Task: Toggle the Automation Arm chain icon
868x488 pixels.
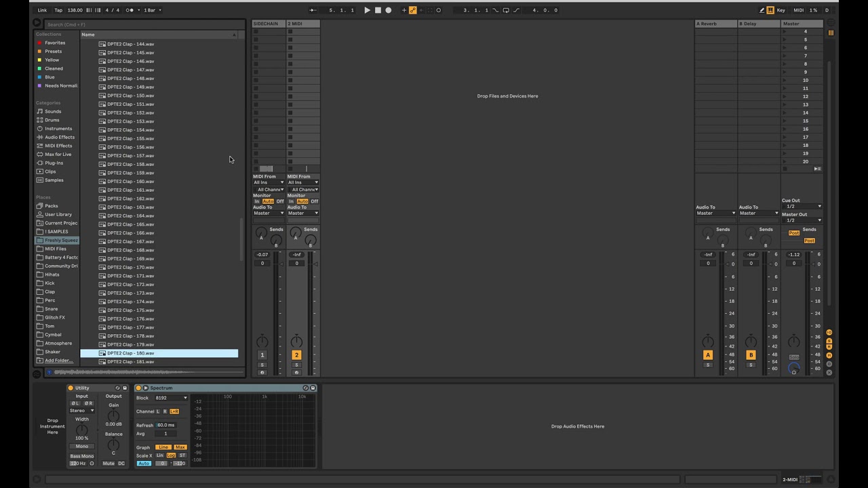Action: click(412, 10)
